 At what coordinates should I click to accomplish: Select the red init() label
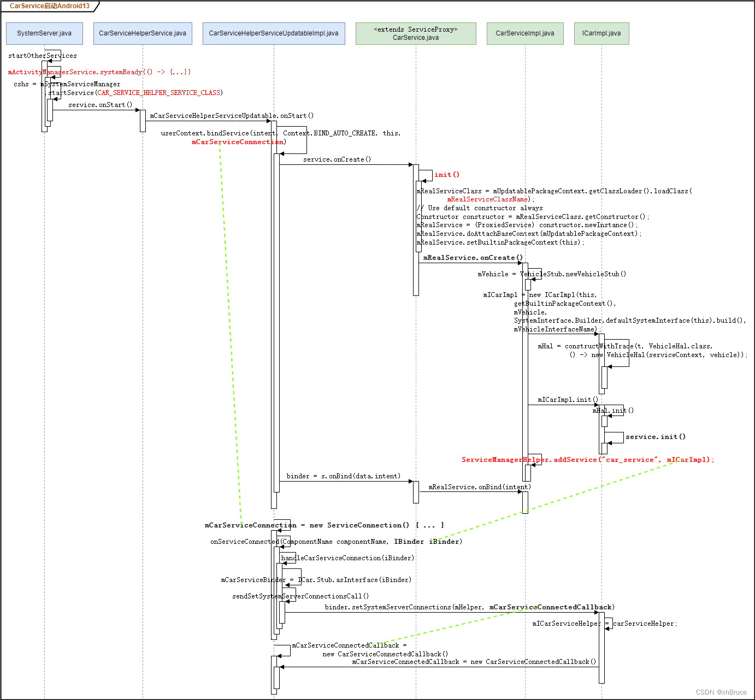coord(447,175)
